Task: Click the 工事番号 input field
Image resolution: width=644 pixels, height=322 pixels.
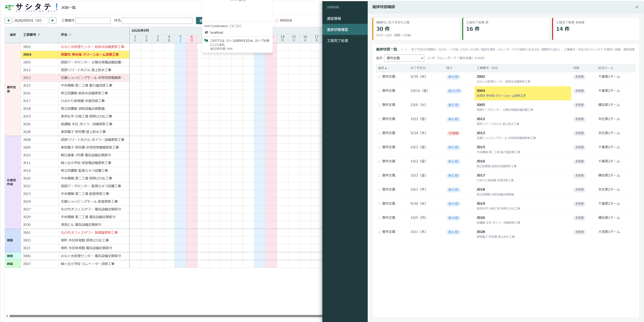Action: tap(93, 20)
